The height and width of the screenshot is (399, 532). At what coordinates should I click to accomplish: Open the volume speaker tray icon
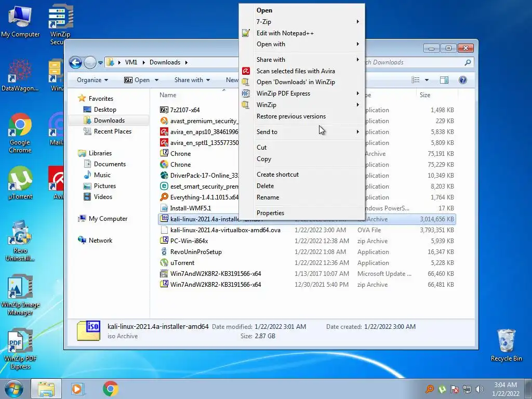480,389
